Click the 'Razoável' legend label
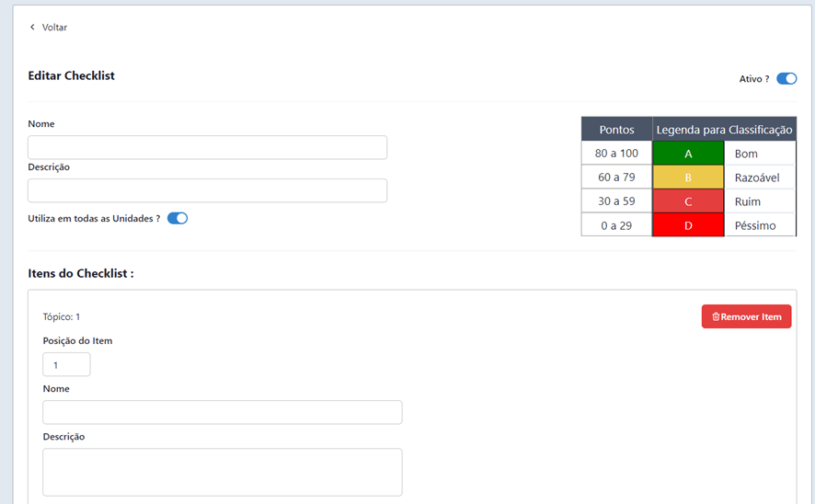The image size is (815, 504). point(757,178)
